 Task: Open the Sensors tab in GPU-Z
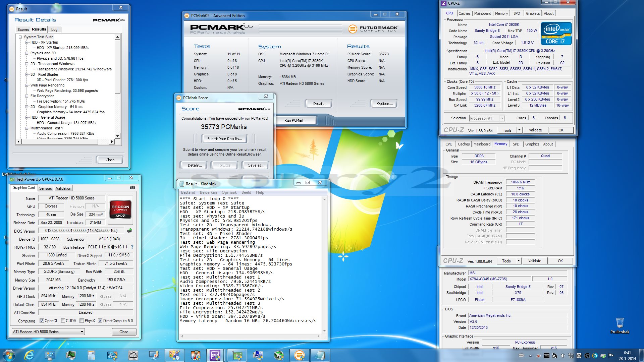point(46,188)
